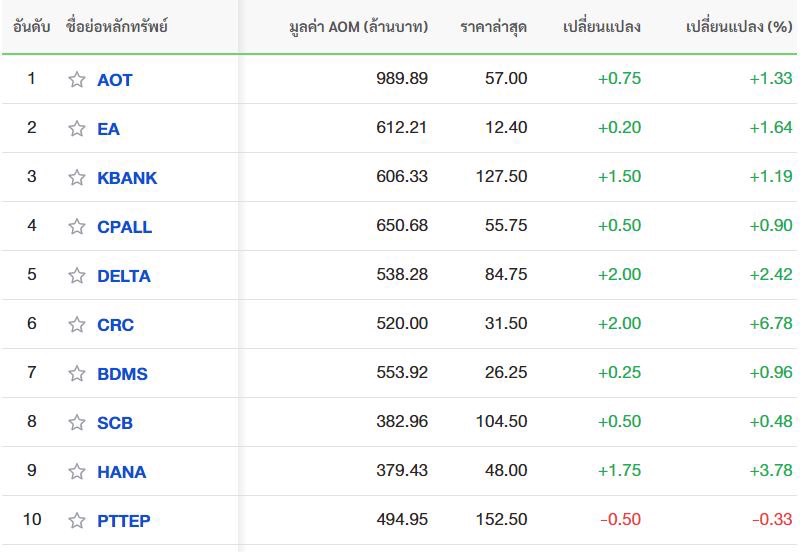This screenshot has height=552, width=804.
Task: Open the DELTA stock link
Action: (124, 276)
